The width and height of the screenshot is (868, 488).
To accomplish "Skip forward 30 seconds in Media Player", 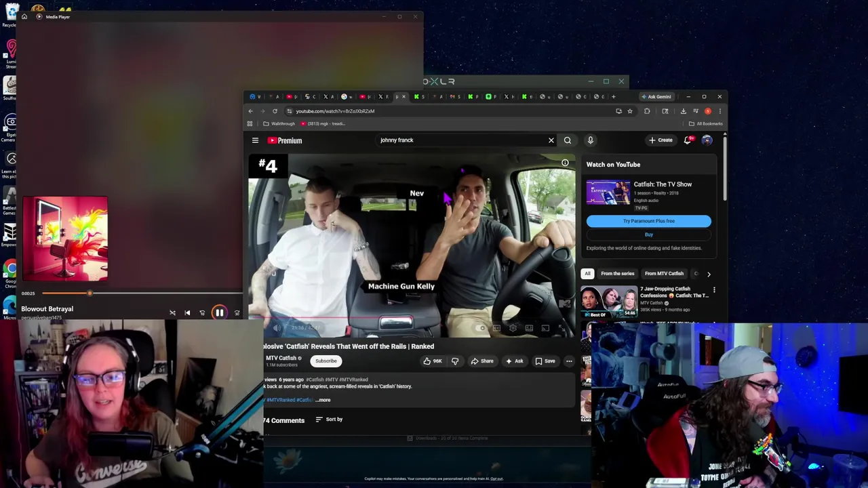I will pos(237,312).
